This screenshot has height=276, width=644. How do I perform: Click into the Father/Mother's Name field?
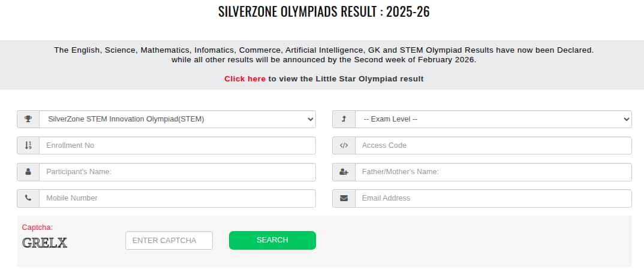point(493,172)
